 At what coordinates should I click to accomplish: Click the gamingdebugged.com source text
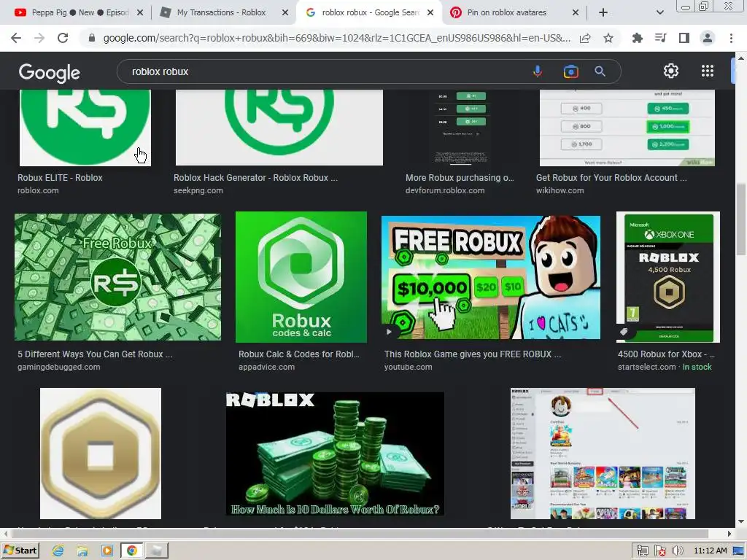(58, 367)
